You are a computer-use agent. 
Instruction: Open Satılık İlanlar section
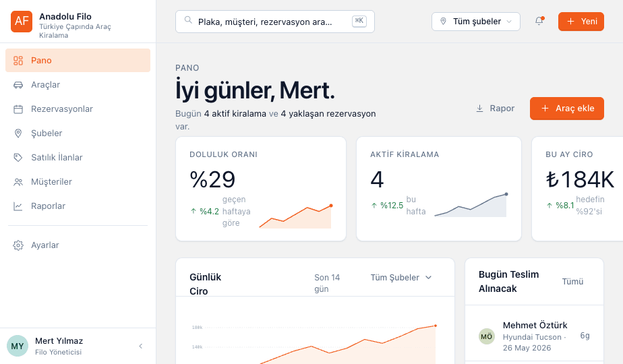point(78,157)
